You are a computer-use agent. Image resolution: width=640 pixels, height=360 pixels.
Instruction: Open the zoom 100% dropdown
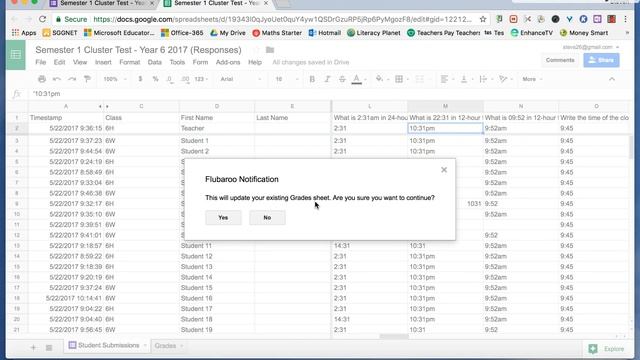(115, 79)
